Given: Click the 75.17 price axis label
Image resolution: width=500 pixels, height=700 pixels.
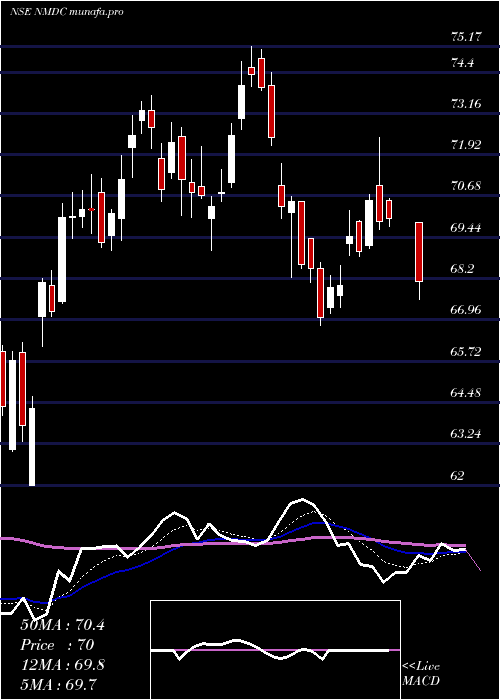Looking at the screenshot, I should pyautogui.click(x=466, y=37).
